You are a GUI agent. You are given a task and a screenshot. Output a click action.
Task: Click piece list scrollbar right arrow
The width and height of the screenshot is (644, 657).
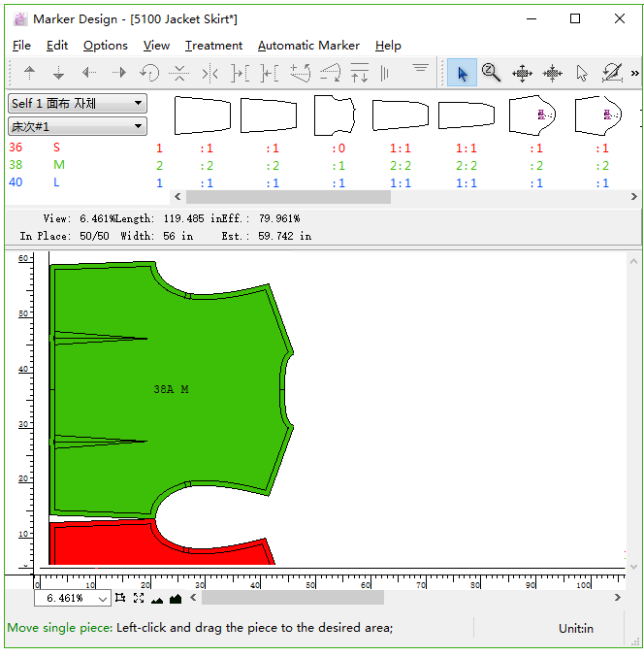coord(634,196)
